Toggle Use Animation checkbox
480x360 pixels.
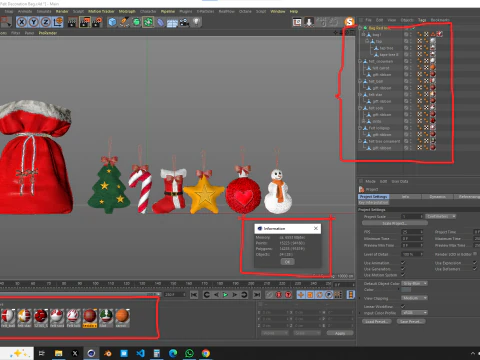coord(403,263)
